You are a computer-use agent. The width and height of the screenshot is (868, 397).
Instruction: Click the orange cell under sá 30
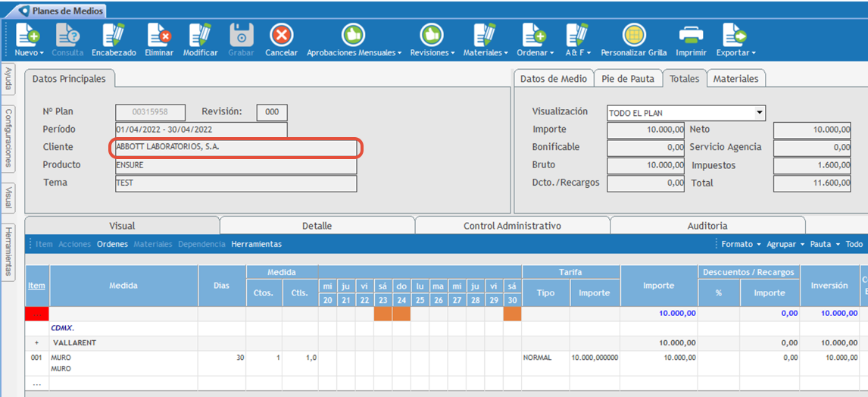tap(512, 314)
